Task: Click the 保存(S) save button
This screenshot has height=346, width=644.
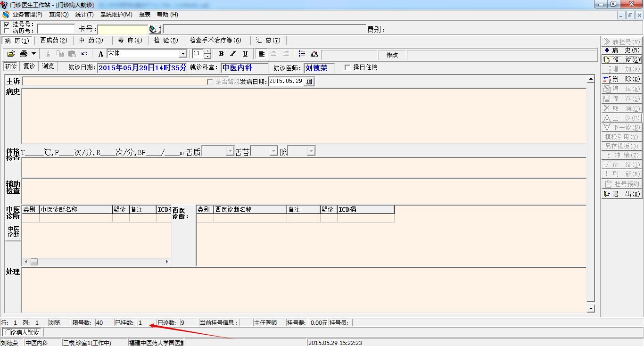Action: pyautogui.click(x=622, y=99)
